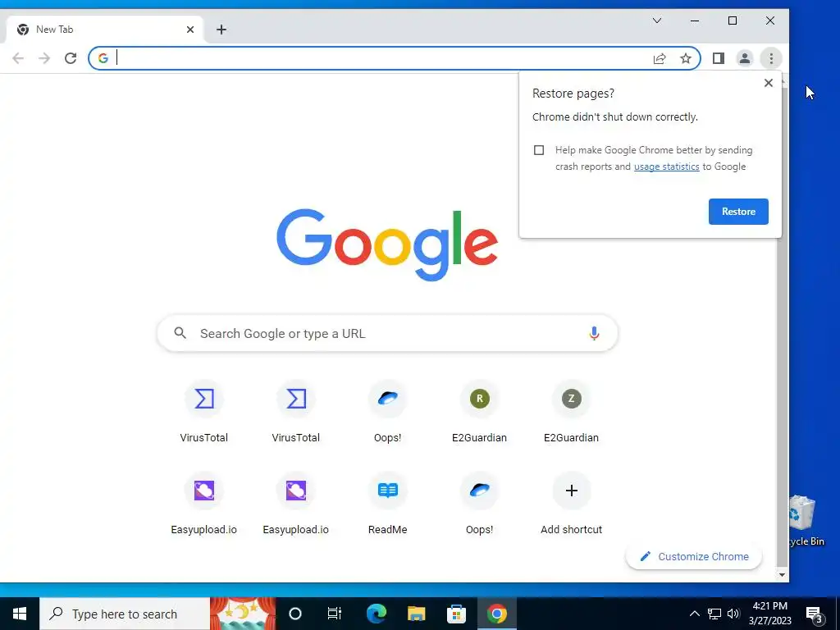Open the bottom-row Oops! shortcut

pyautogui.click(x=479, y=504)
